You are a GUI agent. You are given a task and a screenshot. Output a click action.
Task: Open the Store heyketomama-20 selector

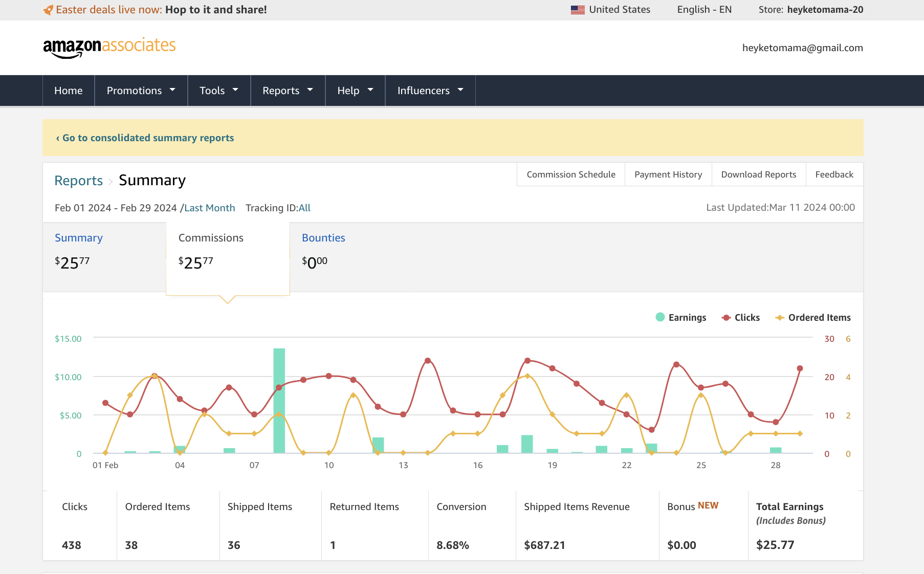[x=811, y=10]
